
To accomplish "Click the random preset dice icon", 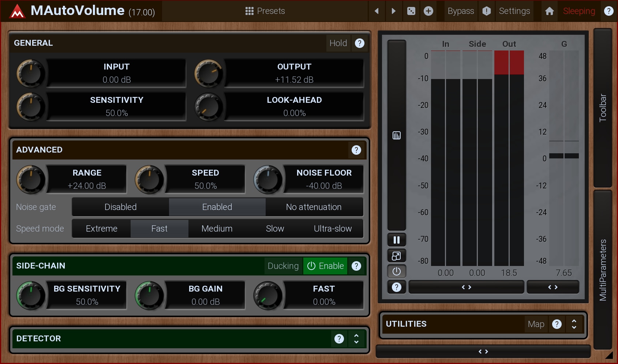I will coord(411,11).
